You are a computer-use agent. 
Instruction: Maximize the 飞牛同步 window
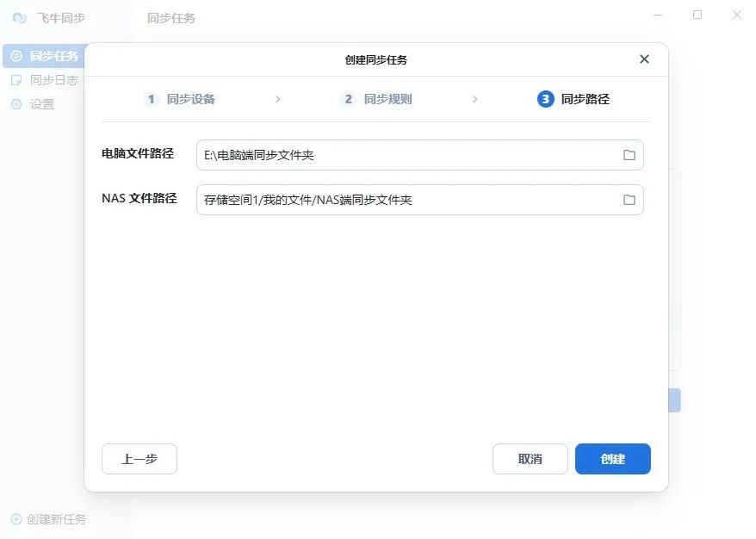[x=697, y=15]
